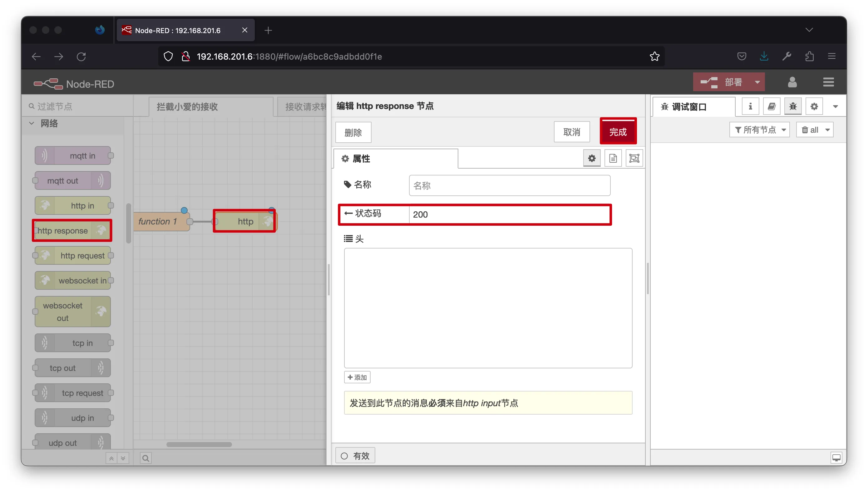Select the debug bug sidebar icon

coord(793,107)
